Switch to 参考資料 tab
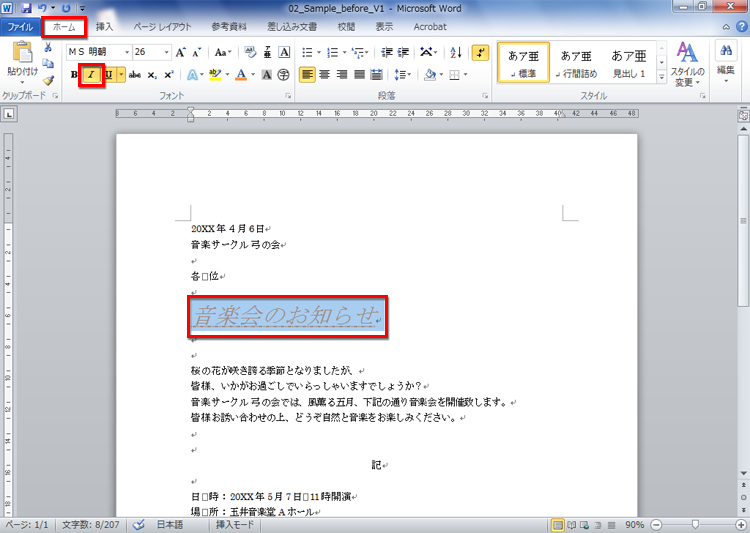Viewport: 750px width, 533px height. point(229,27)
